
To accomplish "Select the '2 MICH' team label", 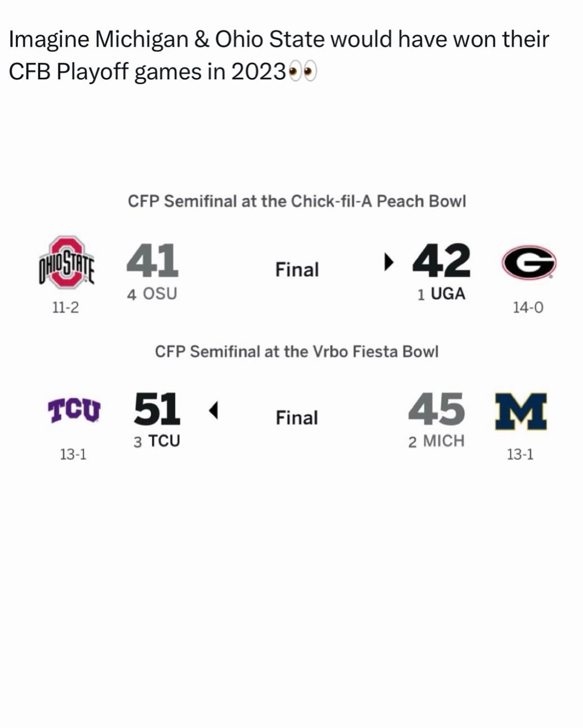I will (x=436, y=441).
